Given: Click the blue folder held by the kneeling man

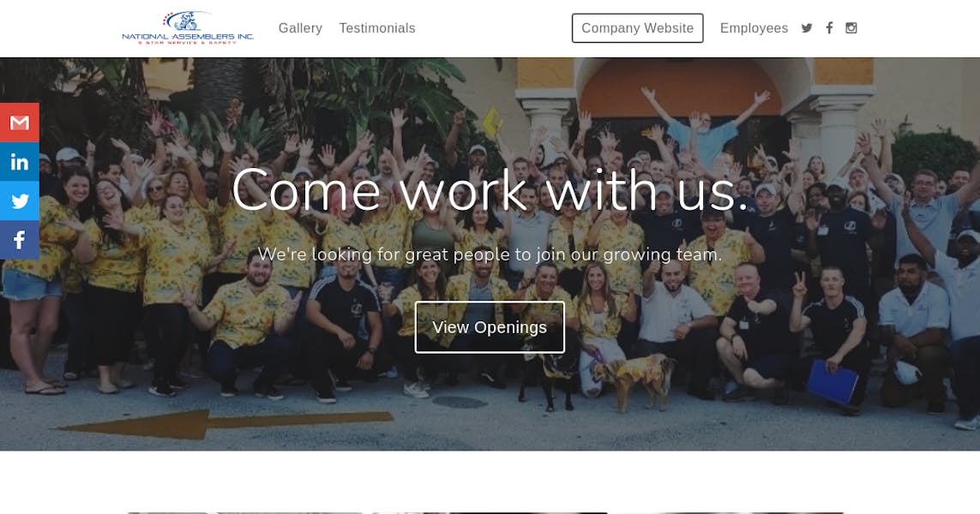Looking at the screenshot, I should click(833, 382).
